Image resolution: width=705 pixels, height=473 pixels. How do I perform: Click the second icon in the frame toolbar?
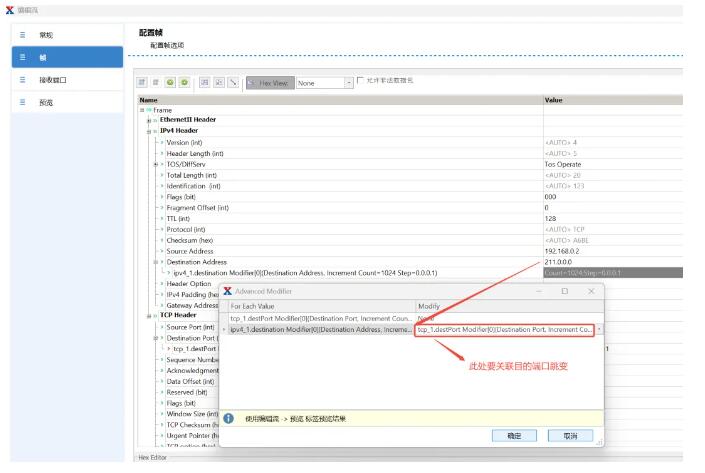click(156, 82)
